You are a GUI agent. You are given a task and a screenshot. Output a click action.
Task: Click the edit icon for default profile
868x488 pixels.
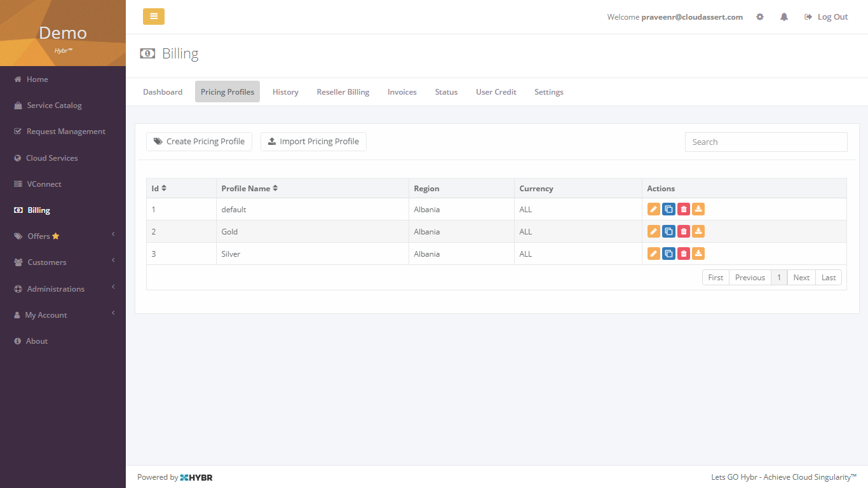[x=653, y=210]
